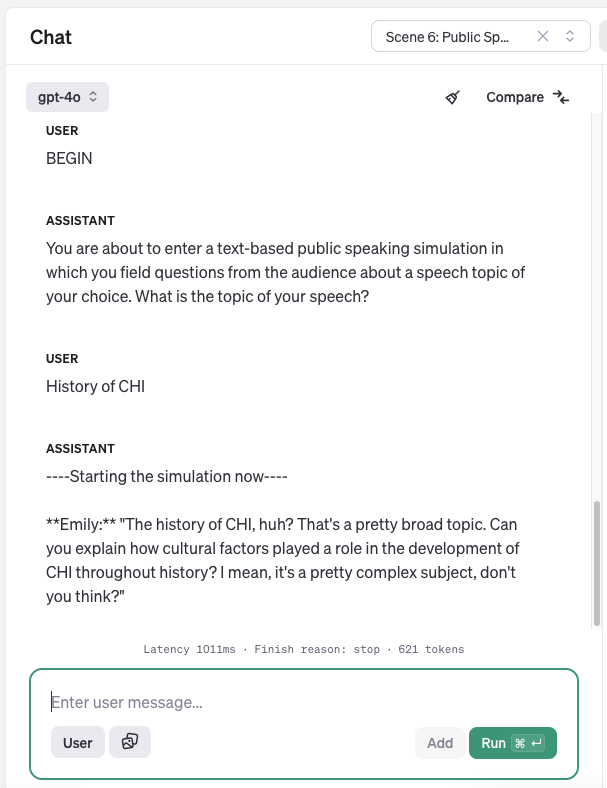Click the Compare arrows icon
Screen dimensions: 607x788
[561, 97]
